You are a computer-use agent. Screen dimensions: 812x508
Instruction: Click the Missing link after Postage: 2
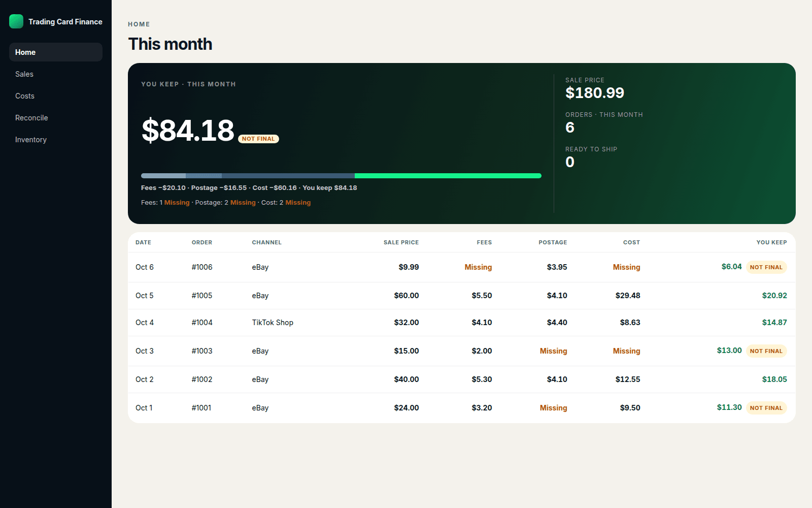tap(243, 203)
